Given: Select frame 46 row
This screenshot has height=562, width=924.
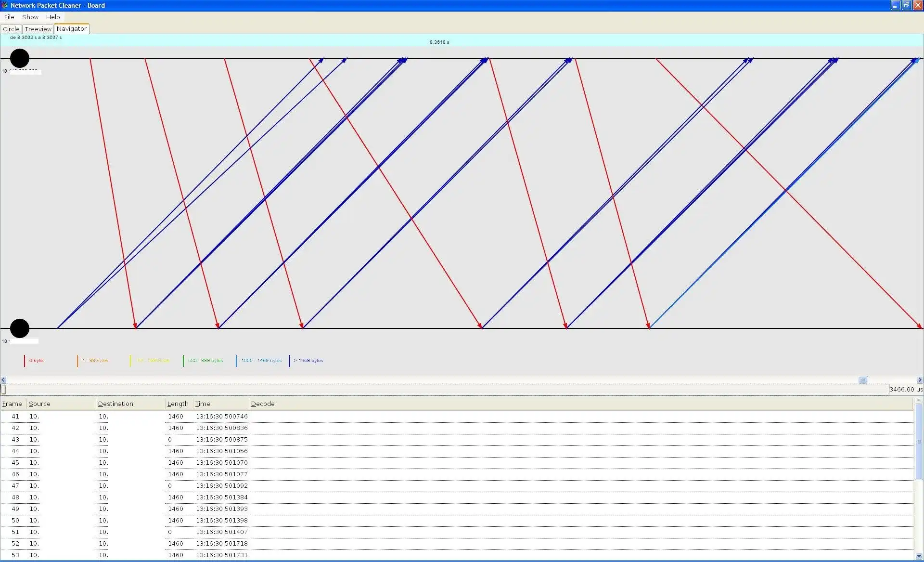Looking at the screenshot, I should [x=457, y=474].
